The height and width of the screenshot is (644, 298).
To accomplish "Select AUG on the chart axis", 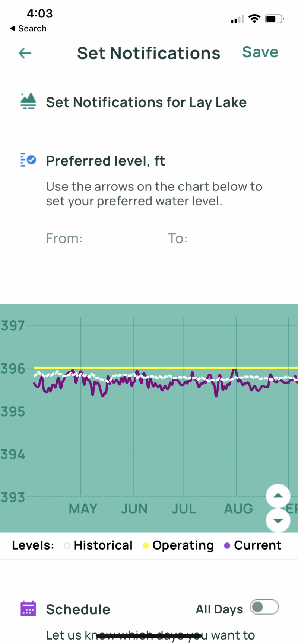I will pyautogui.click(x=238, y=509).
